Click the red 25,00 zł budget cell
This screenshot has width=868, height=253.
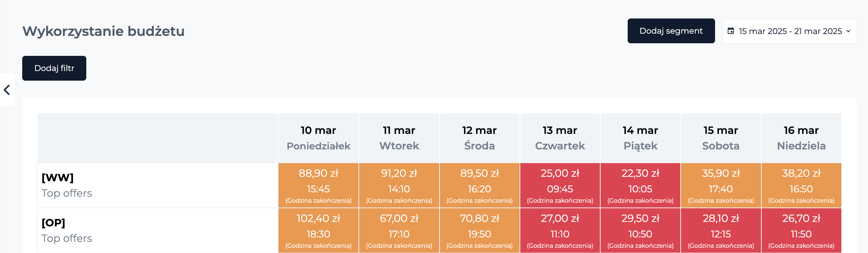click(560, 185)
